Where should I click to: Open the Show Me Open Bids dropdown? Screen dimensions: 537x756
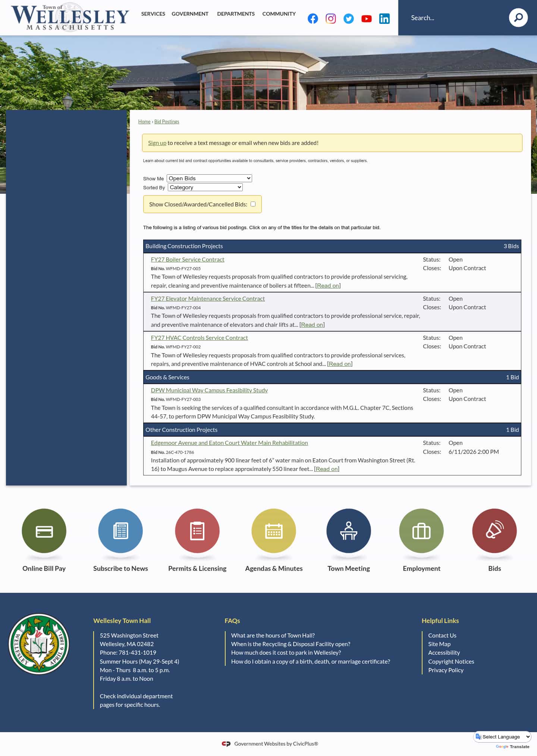(x=209, y=178)
